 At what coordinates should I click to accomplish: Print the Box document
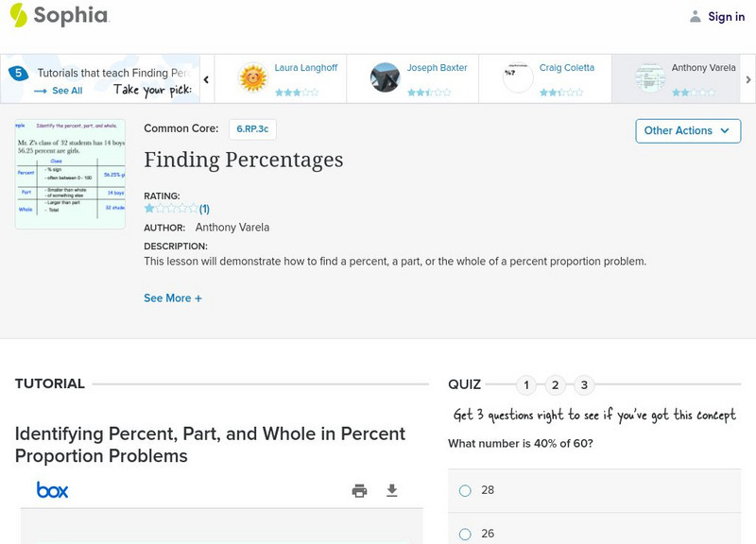click(x=359, y=490)
